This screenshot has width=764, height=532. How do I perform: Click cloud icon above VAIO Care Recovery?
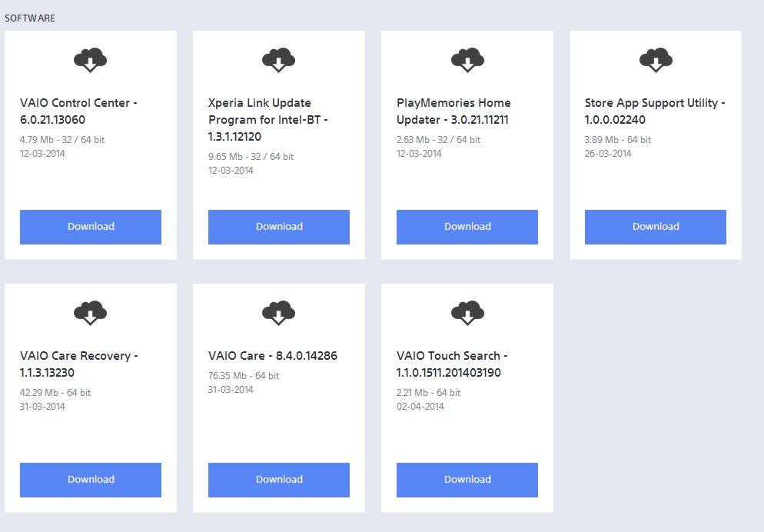pos(90,312)
